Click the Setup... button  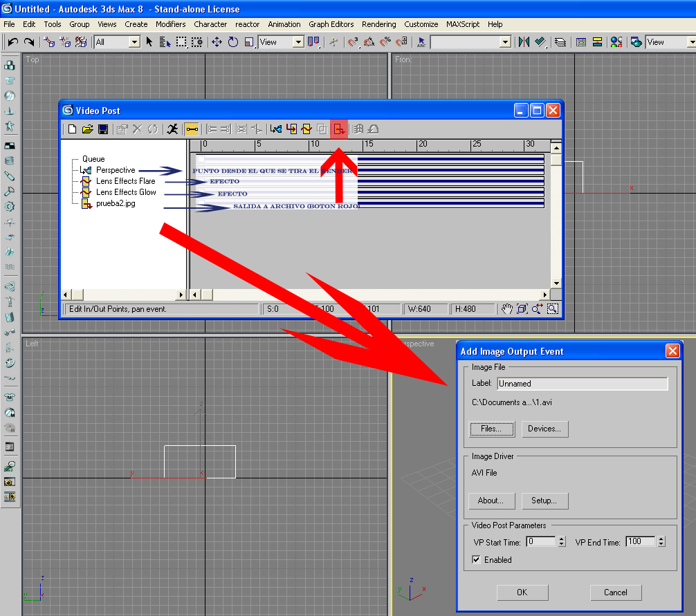[x=544, y=501]
